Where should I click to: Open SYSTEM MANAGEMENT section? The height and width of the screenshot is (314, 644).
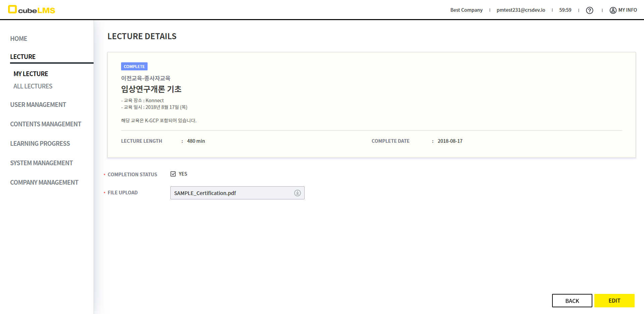42,163
